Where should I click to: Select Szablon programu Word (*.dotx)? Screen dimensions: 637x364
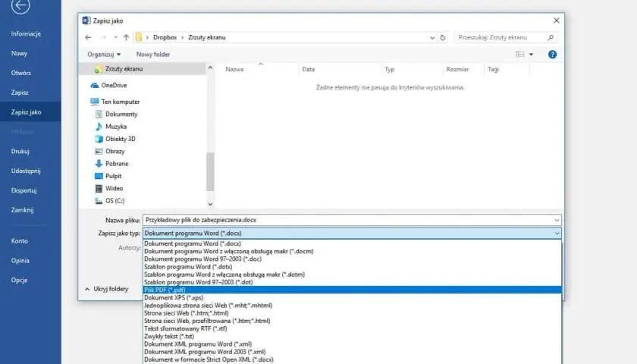[x=352, y=266]
